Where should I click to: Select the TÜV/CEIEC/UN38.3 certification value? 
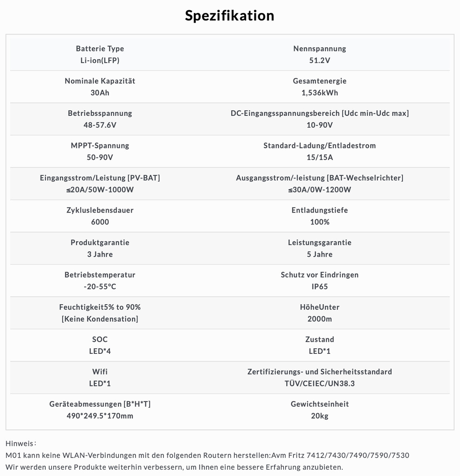coord(320,384)
